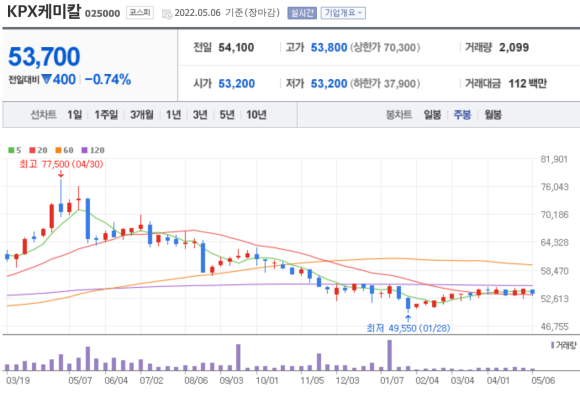This screenshot has height=393, width=580.
Task: Click the 거래량 value 2,099
Action: 514,48
